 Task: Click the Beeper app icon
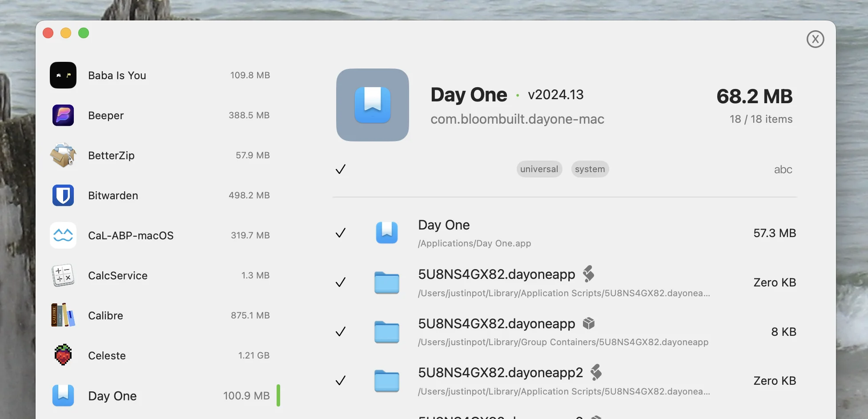point(63,115)
